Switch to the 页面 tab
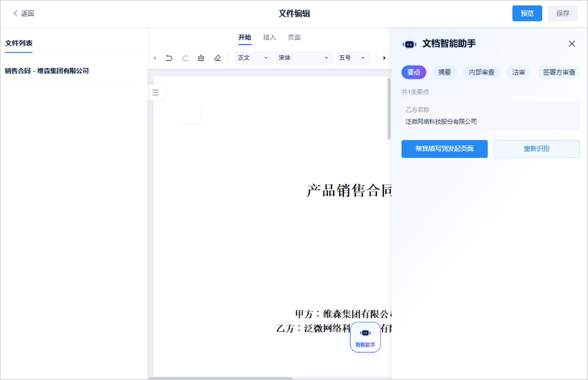Viewport: 588px width, 380px height. pyautogui.click(x=294, y=37)
